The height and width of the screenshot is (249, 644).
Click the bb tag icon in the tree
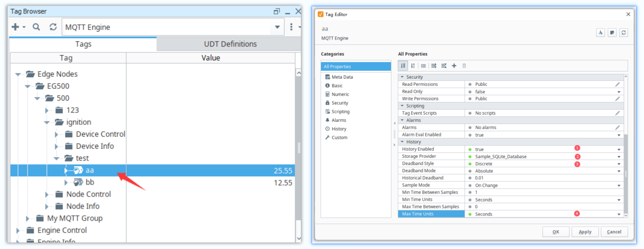click(x=78, y=182)
